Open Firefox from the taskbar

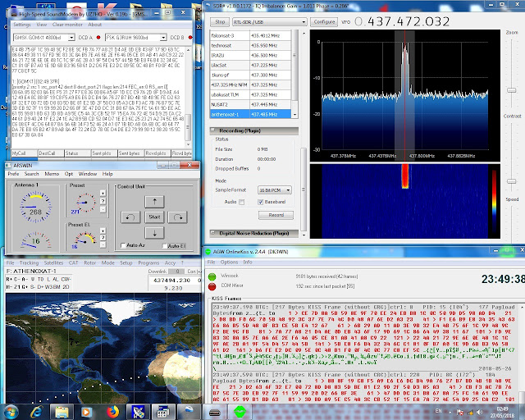(113, 412)
